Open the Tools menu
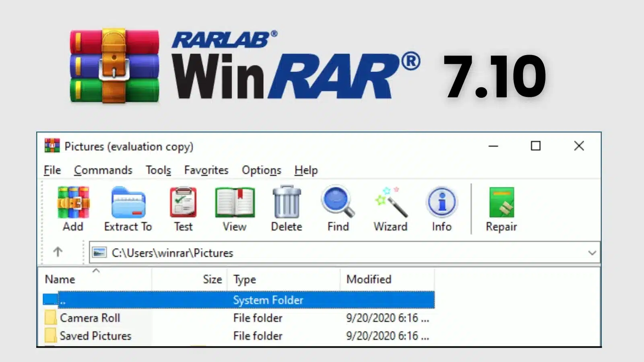The width and height of the screenshot is (644, 362). (x=158, y=170)
